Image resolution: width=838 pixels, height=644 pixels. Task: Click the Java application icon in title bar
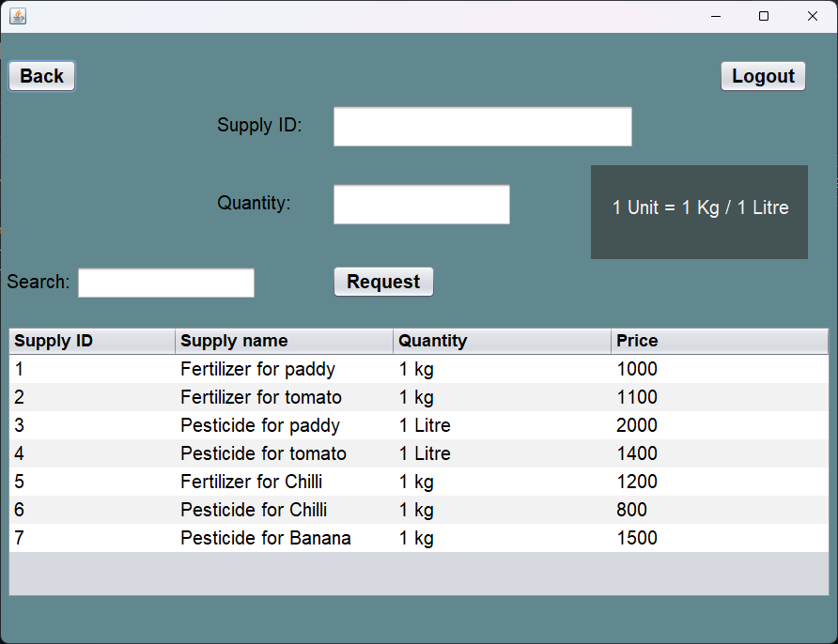pyautogui.click(x=17, y=15)
